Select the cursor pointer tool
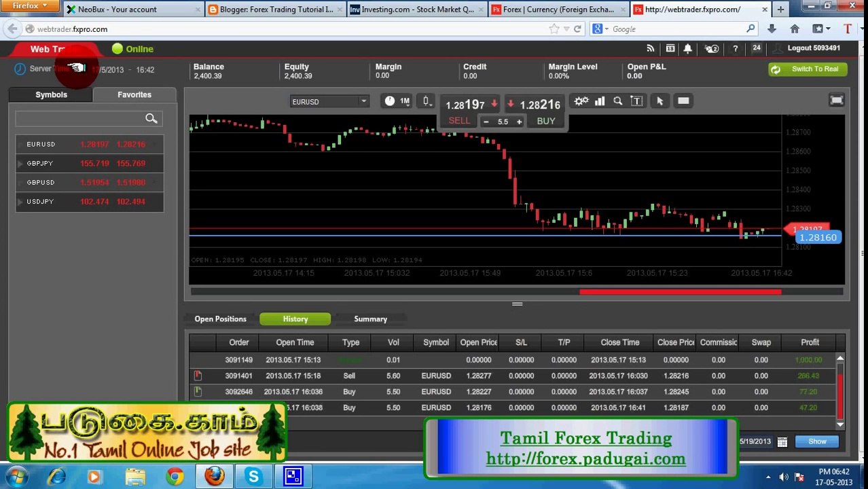The height and width of the screenshot is (489, 868). point(660,101)
